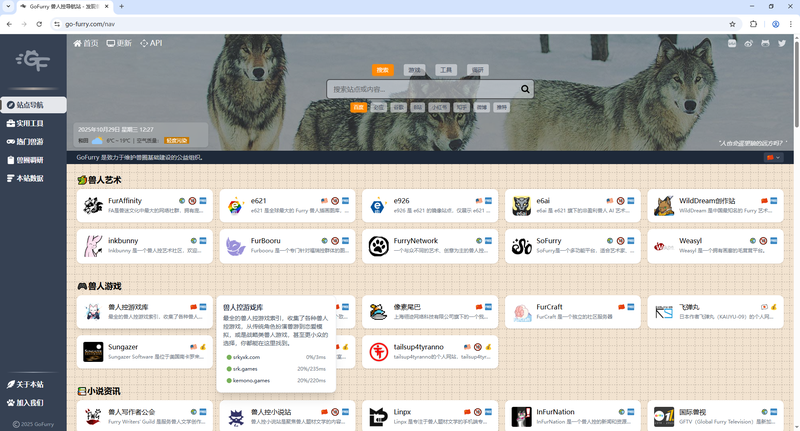
Task: Open the Twitter bird icon in header
Action: click(782, 43)
